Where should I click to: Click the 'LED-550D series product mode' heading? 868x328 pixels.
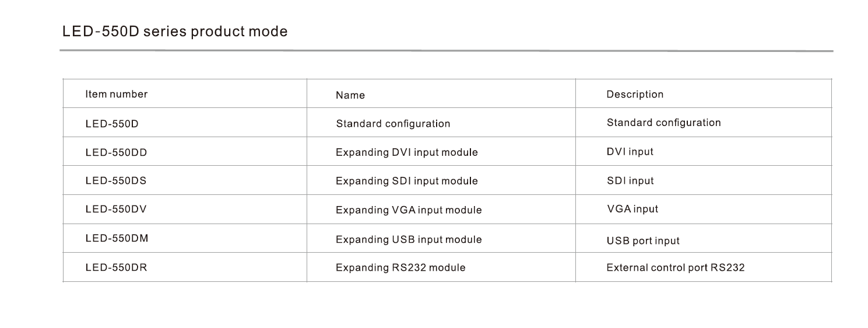click(x=175, y=32)
